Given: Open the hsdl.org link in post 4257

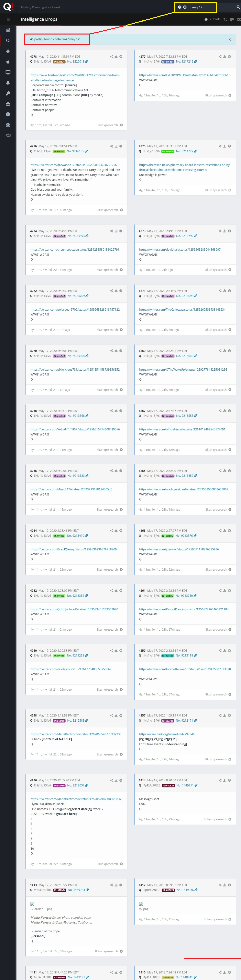Looking at the screenshot, I should click(167, 734).
